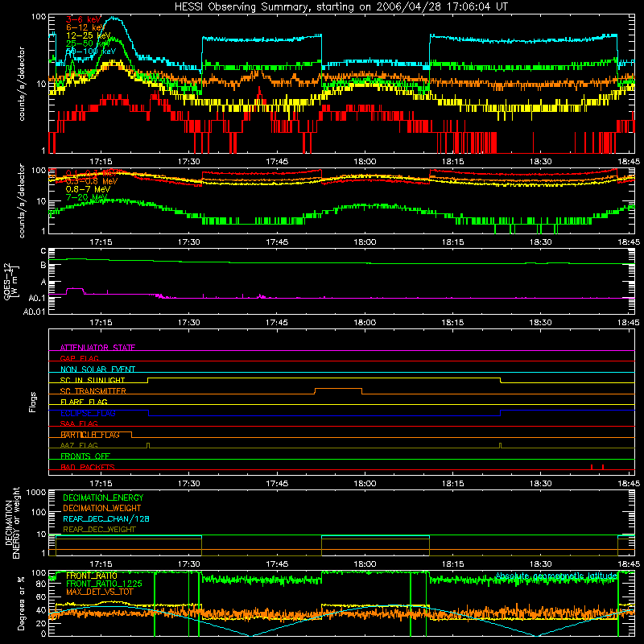This screenshot has width=644, height=644.
Task: Click the A0.01 tick label on GOES axis
Action: (34, 312)
